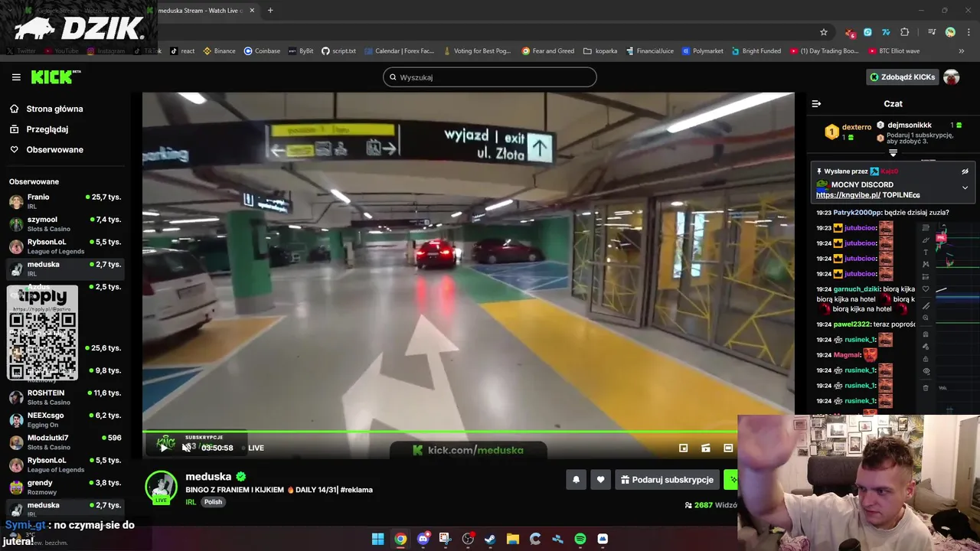Open File Explorer from the taskbar
The height and width of the screenshot is (551, 980).
(x=513, y=539)
